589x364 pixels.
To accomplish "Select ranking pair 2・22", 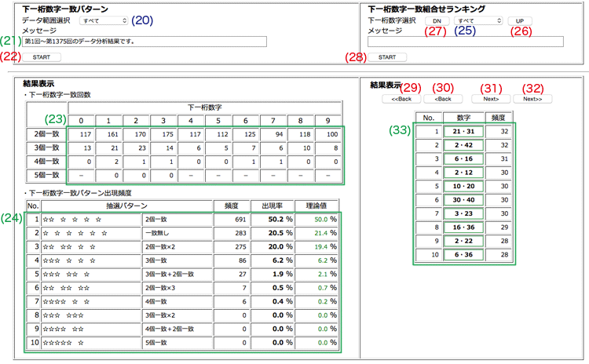I will click(463, 241).
